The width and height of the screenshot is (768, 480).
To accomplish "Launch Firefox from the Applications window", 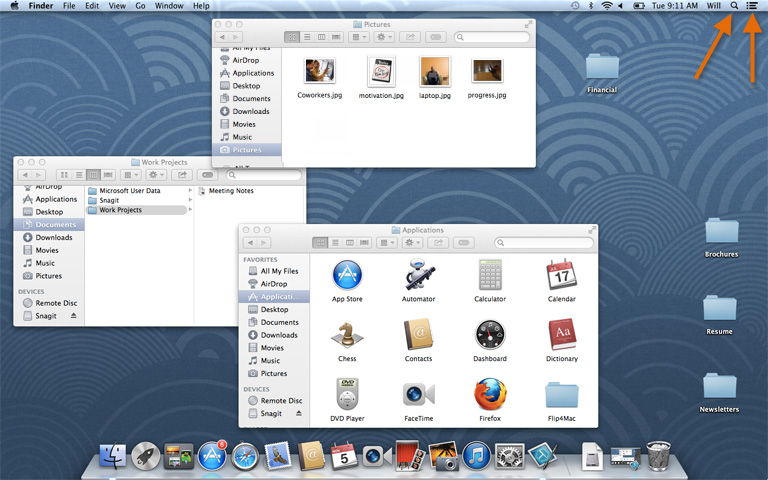I will [x=490, y=393].
